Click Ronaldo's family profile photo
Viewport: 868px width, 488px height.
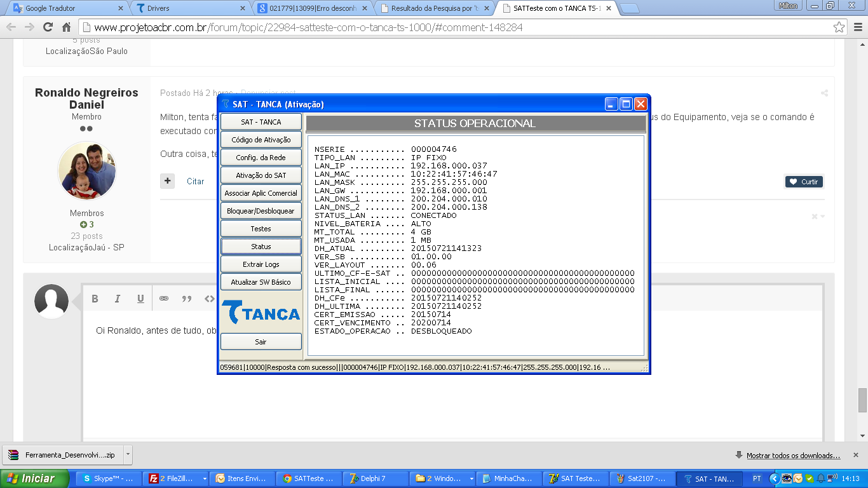[x=87, y=171]
